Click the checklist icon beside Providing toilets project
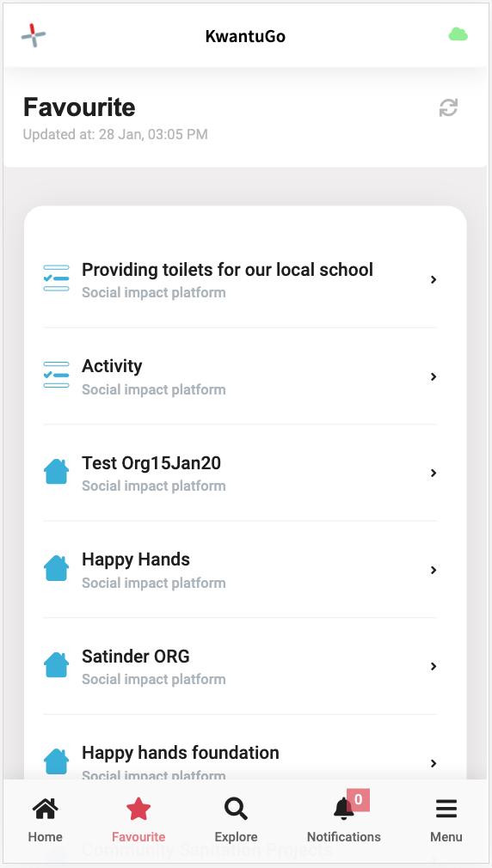 (56, 278)
